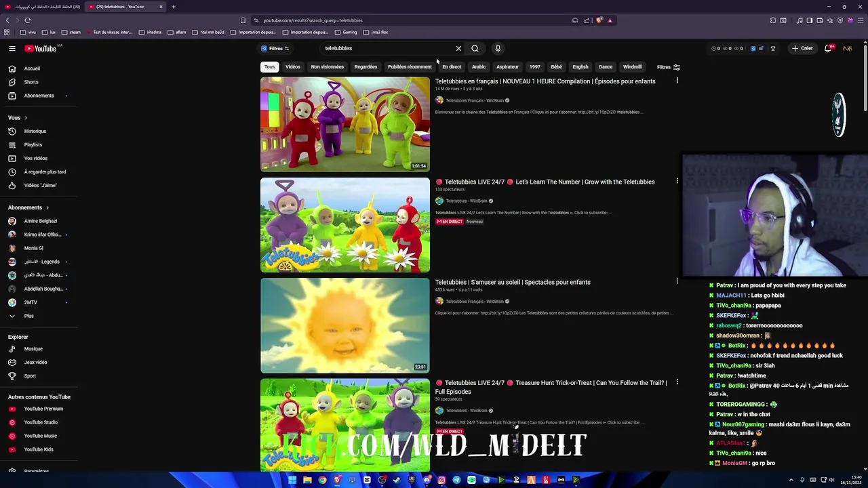Open the browser extensions puzzle icon
This screenshot has width=868, height=488.
773,20
